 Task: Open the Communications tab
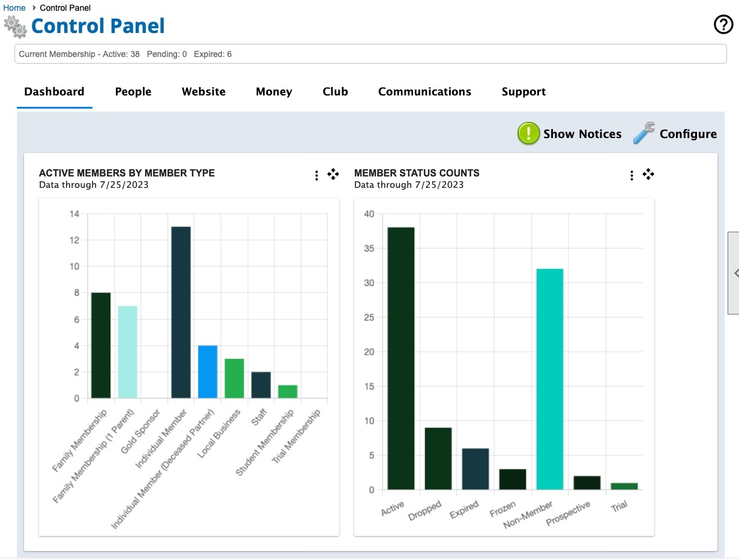point(424,92)
